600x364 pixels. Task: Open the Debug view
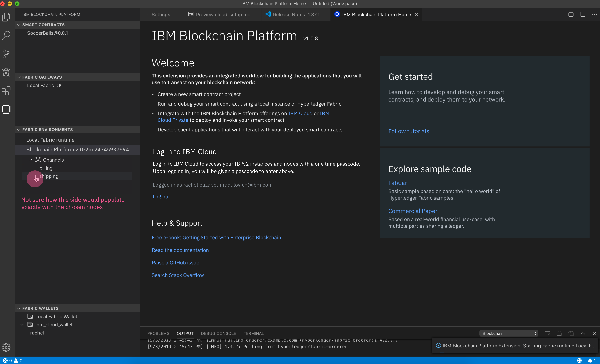click(6, 72)
